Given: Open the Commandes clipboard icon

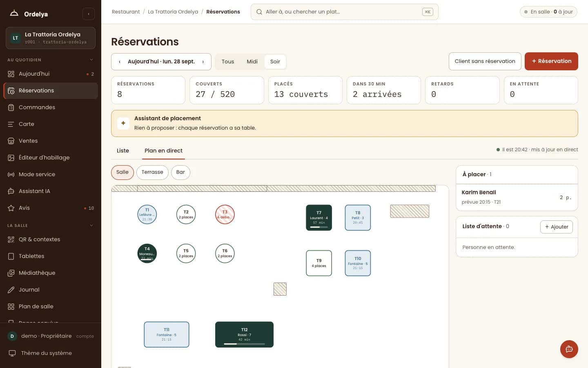Looking at the screenshot, I should pos(11,108).
